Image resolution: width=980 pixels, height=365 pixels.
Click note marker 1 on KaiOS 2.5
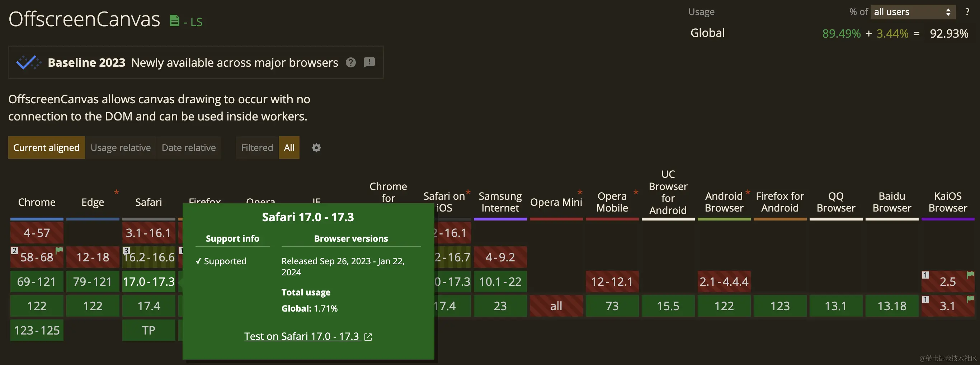tap(925, 275)
